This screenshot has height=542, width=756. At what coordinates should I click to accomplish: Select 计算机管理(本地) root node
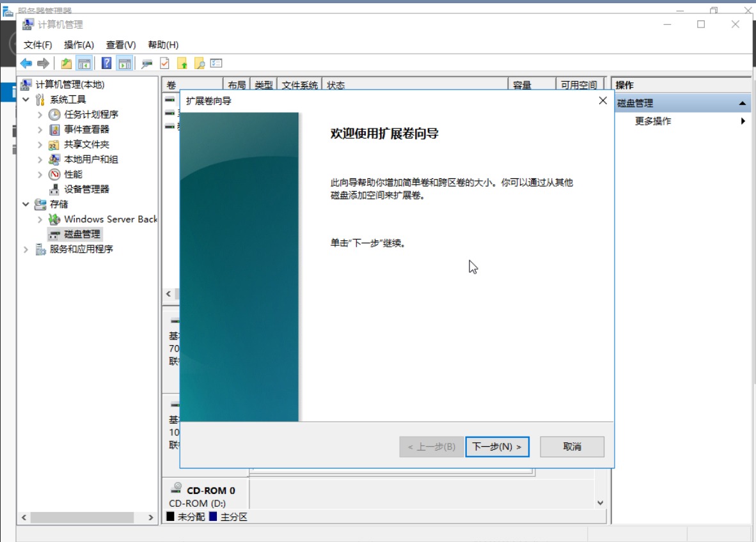pos(70,85)
